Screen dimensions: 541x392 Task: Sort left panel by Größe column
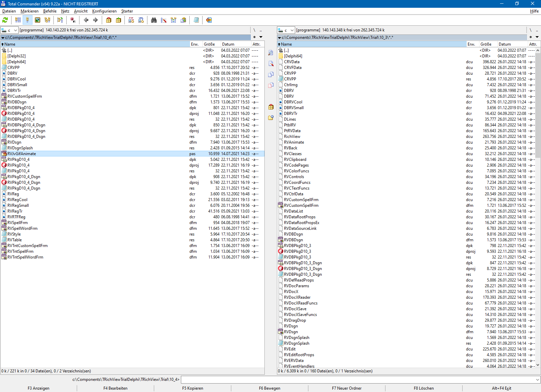pos(211,44)
